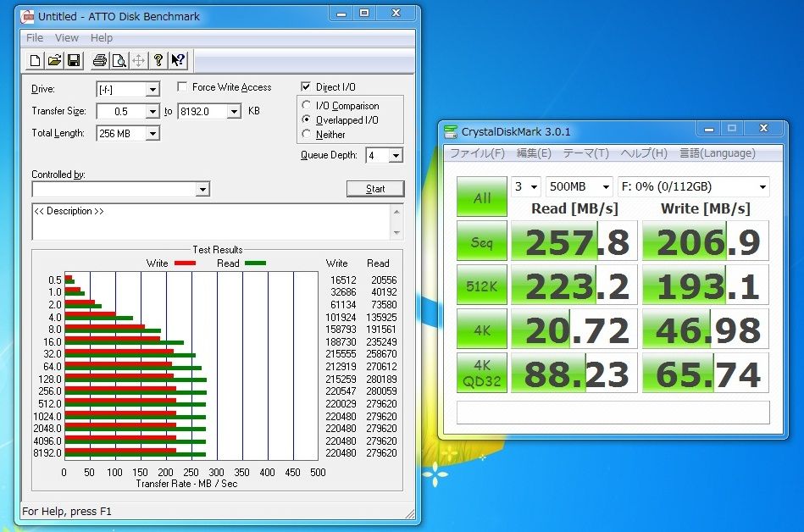The image size is (804, 532).
Task: Click the ATTO write result 16512
Action: pyautogui.click(x=343, y=280)
